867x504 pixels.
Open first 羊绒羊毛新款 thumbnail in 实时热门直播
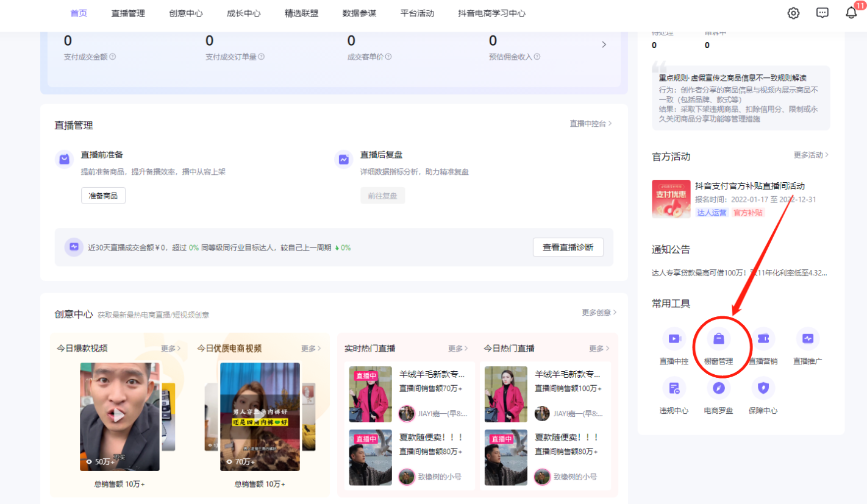(371, 394)
